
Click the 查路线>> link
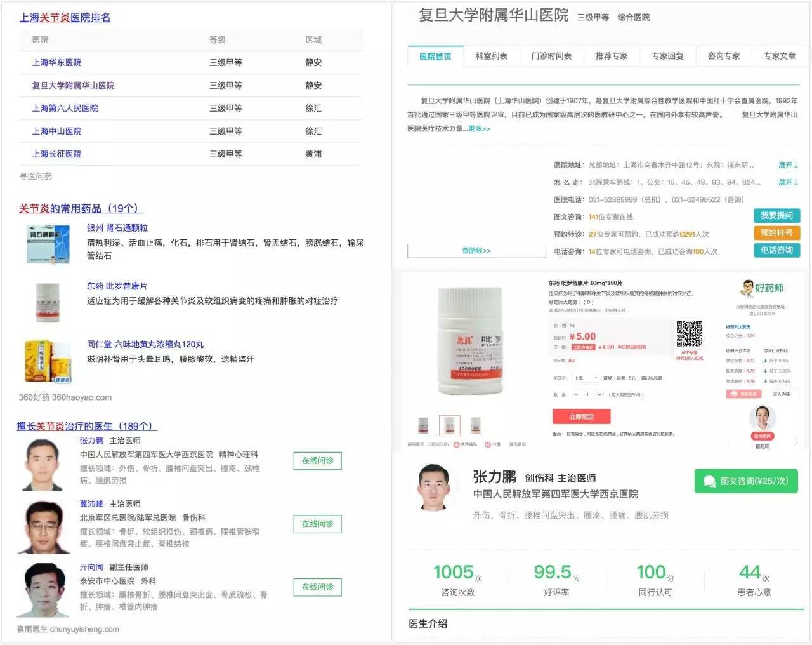[x=476, y=251]
